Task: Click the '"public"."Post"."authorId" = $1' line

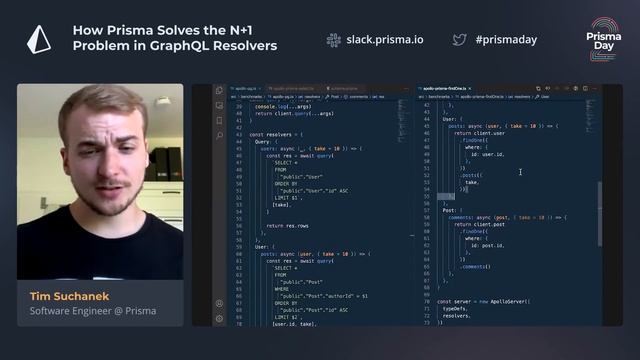Action: (x=324, y=296)
